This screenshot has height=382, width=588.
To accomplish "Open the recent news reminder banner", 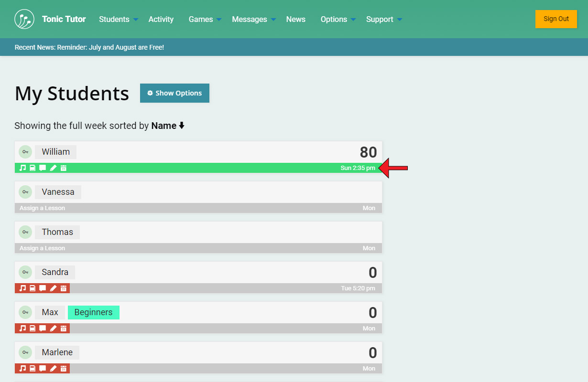I will 89,47.
